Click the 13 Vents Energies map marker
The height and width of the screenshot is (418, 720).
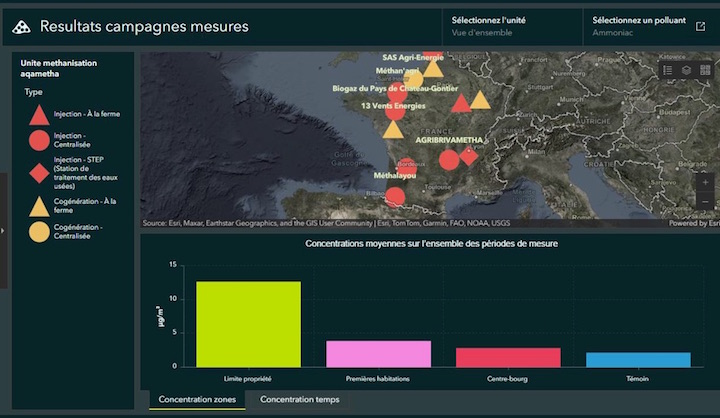[394, 111]
